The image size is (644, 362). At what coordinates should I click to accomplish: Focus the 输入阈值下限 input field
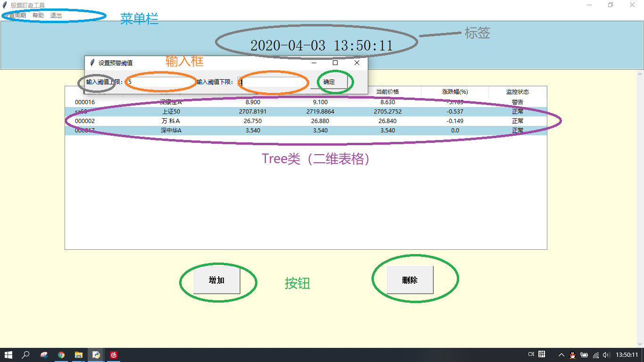(x=272, y=82)
